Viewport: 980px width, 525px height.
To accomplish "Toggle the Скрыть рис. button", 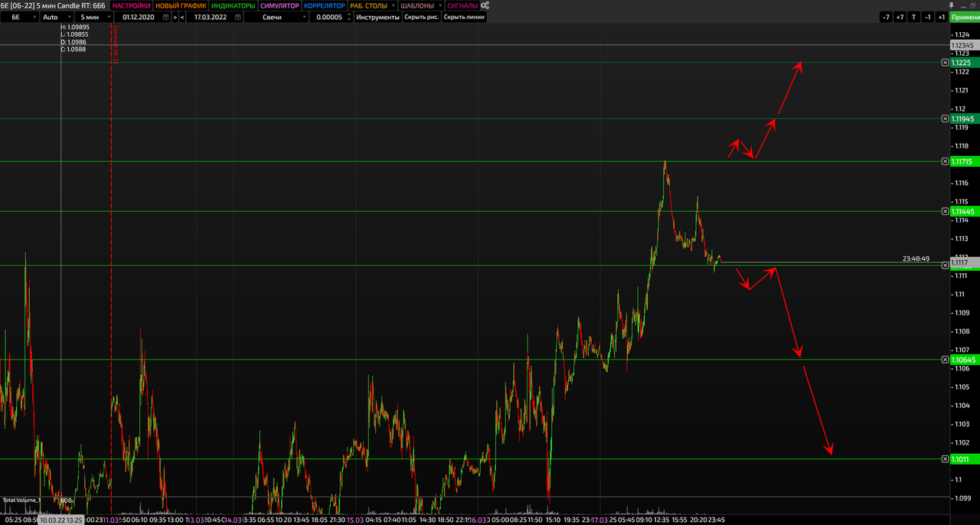I will click(422, 17).
